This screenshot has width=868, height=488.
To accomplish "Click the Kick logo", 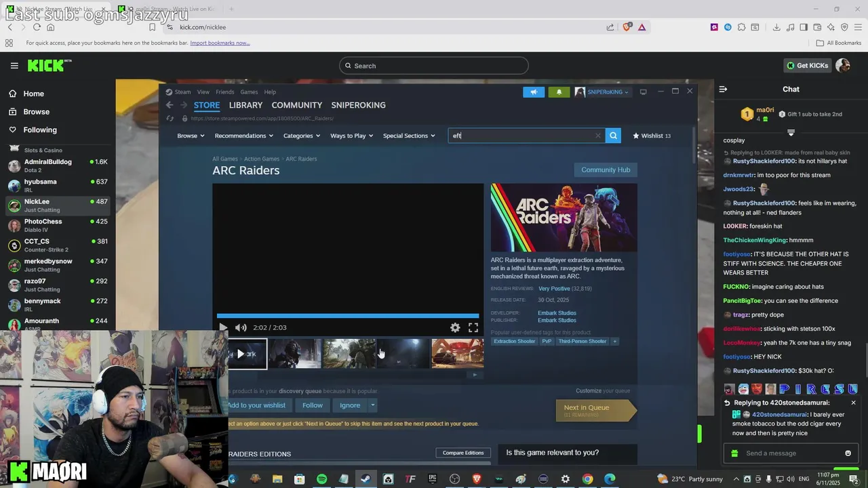I will pos(49,66).
